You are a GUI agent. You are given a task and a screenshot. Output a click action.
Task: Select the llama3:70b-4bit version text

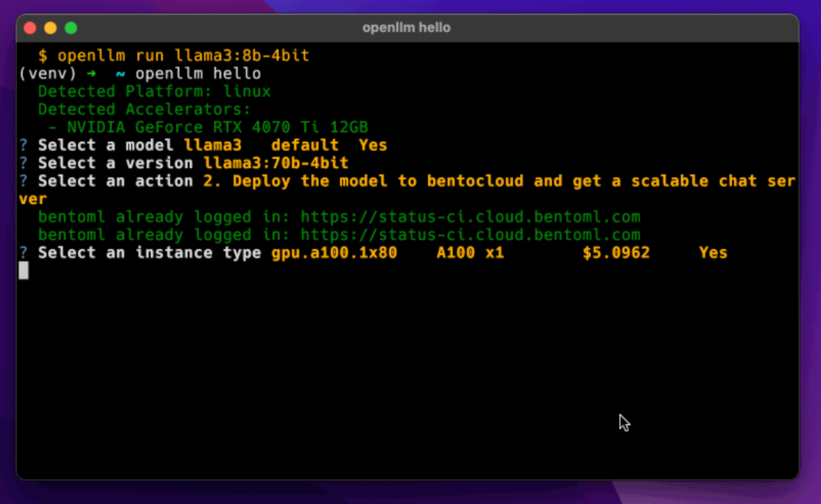(x=276, y=163)
